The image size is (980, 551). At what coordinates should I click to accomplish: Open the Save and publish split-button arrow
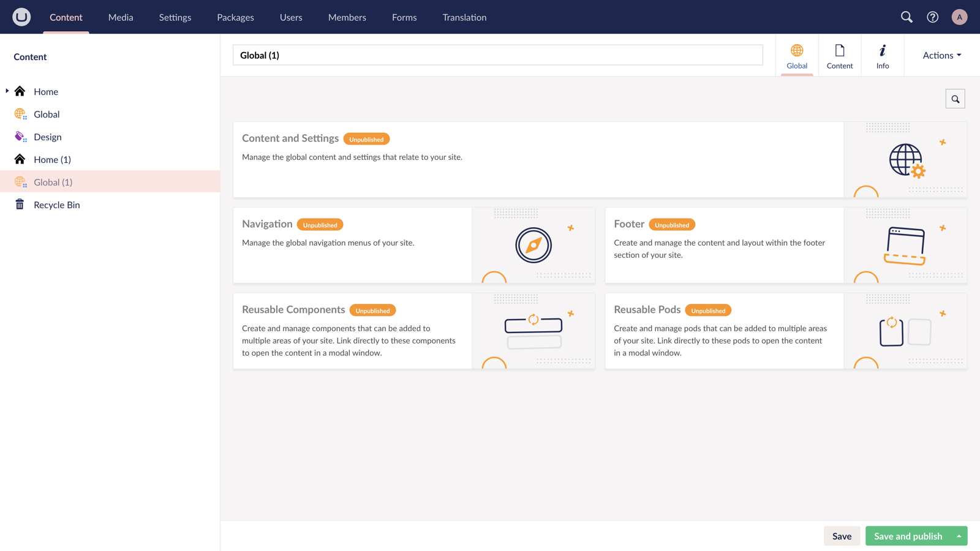click(x=959, y=536)
